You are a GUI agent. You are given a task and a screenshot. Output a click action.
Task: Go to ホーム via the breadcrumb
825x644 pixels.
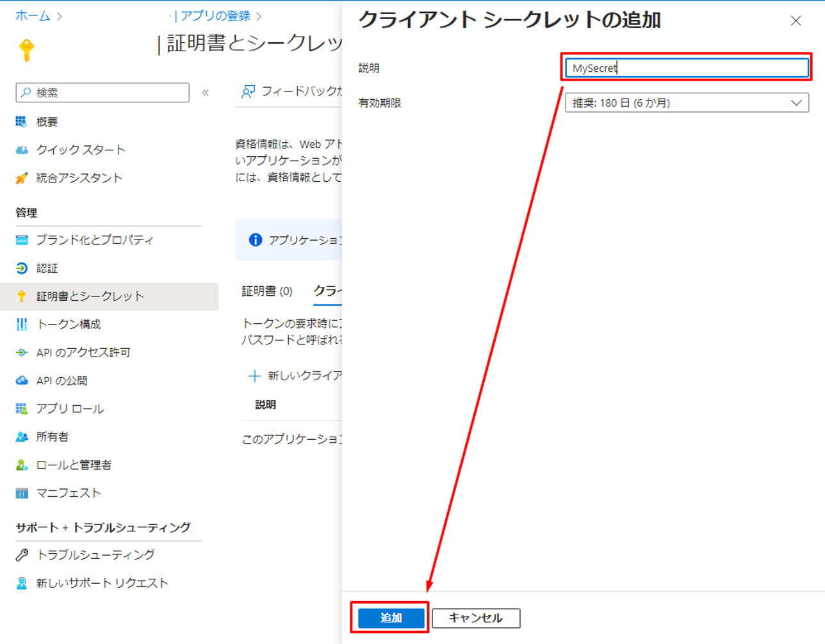[x=33, y=16]
